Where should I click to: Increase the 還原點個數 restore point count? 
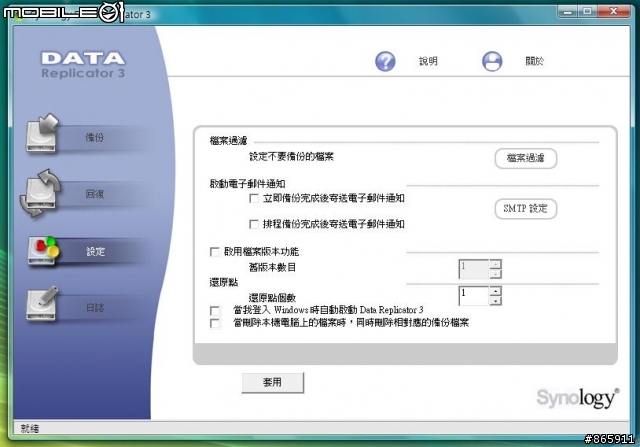tap(496, 291)
